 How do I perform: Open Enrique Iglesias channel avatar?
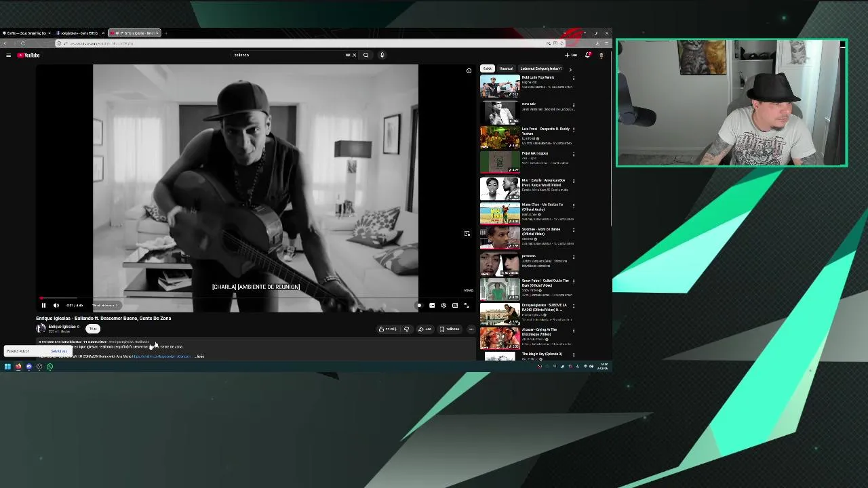tap(41, 329)
